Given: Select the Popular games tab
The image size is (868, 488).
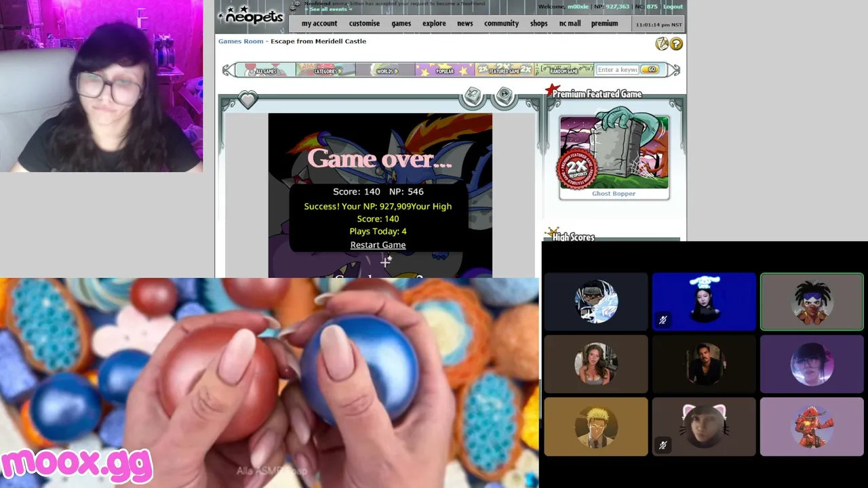Looking at the screenshot, I should 445,70.
